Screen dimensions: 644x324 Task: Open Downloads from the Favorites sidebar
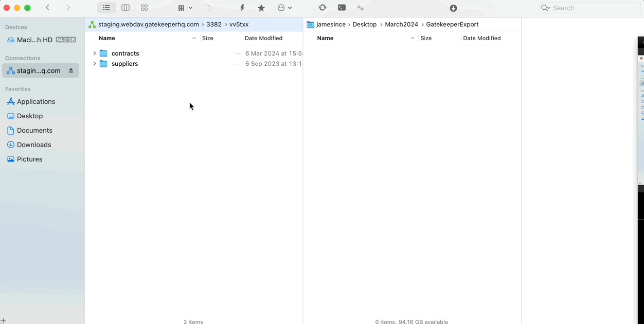(34, 145)
